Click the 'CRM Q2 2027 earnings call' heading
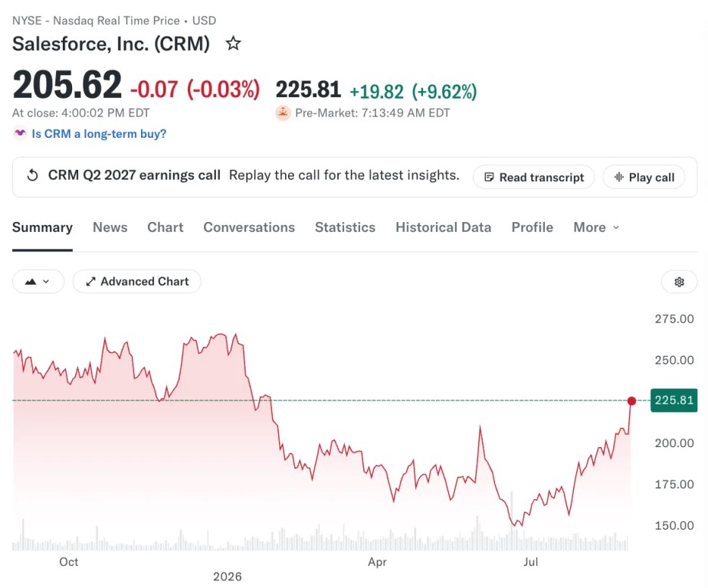 coord(134,175)
